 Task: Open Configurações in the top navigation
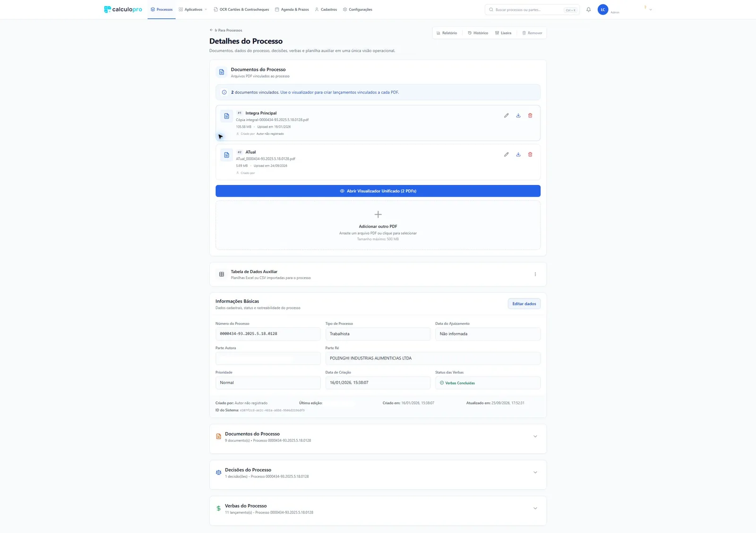point(358,9)
